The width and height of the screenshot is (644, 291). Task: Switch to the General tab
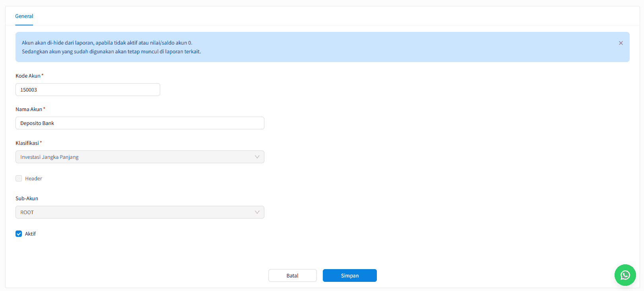coord(24,16)
